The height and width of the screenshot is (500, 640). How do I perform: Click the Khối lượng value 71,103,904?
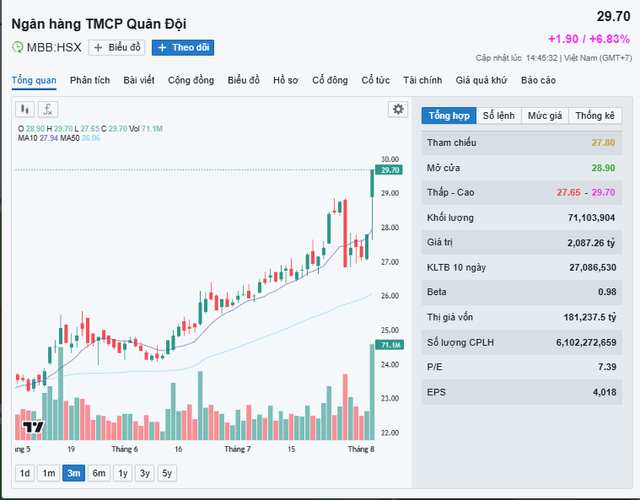[x=591, y=218]
